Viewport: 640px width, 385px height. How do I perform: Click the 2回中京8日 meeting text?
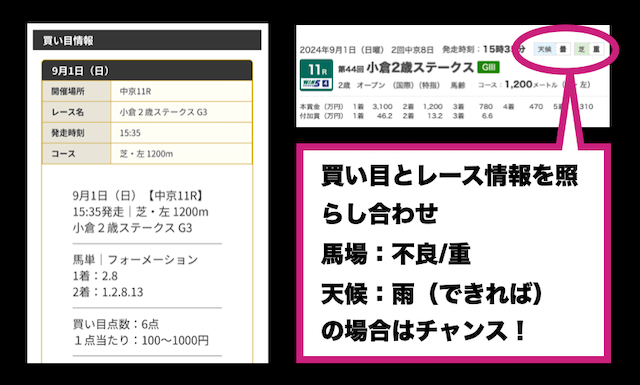412,50
